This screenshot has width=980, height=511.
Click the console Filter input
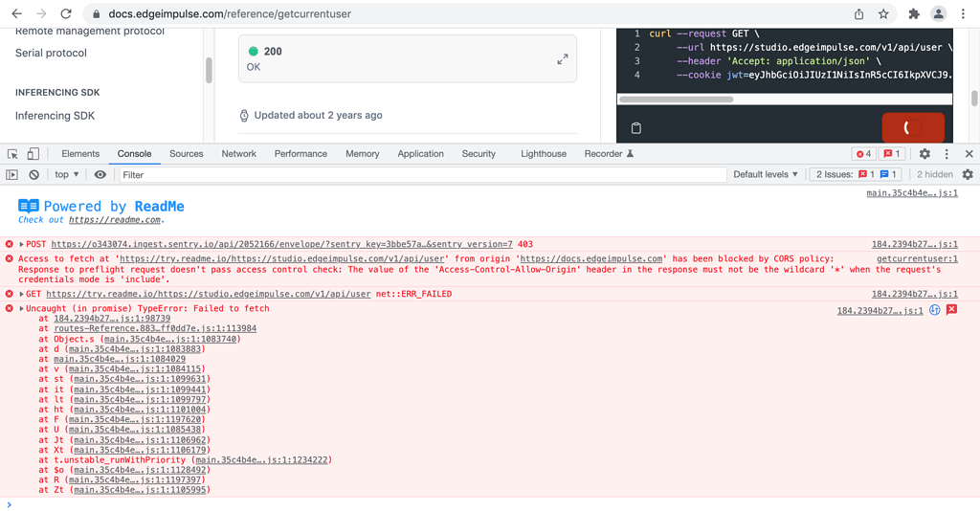(x=422, y=175)
